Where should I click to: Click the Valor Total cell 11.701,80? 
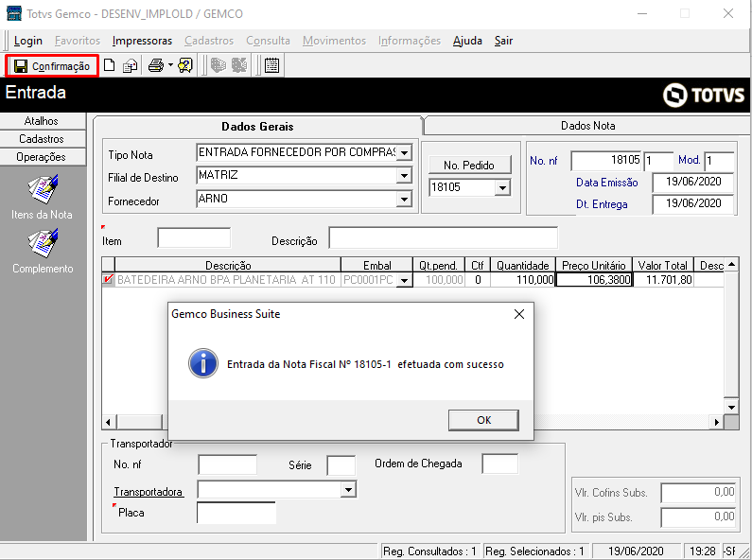tap(663, 279)
